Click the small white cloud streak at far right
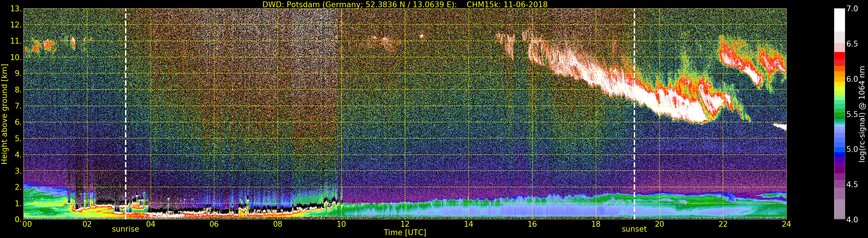 tap(780, 127)
